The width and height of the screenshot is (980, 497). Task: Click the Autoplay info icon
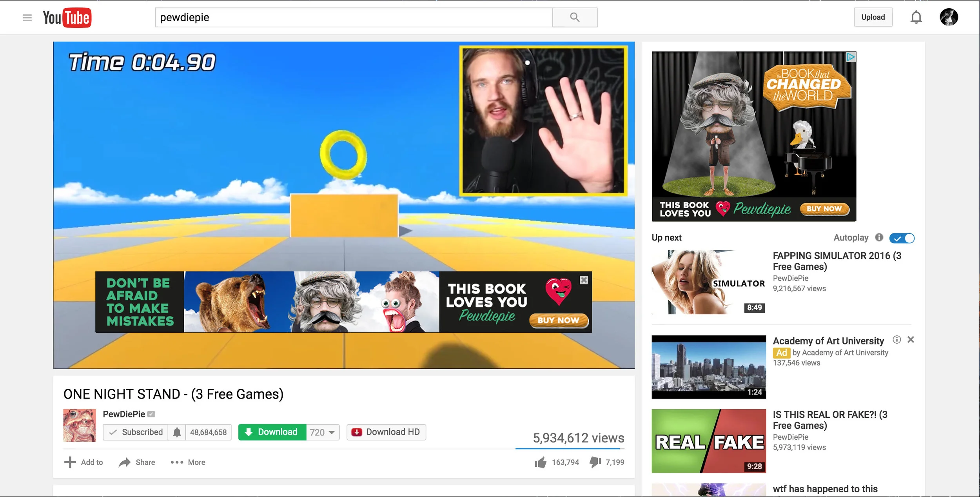pyautogui.click(x=879, y=237)
